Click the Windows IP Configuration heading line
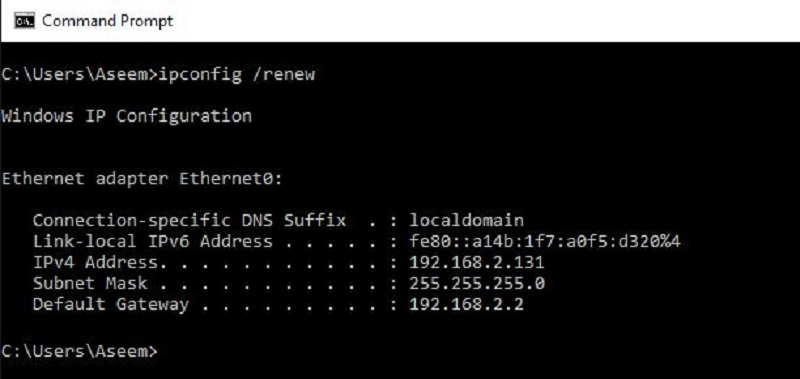The height and width of the screenshot is (379, 800). (x=127, y=116)
